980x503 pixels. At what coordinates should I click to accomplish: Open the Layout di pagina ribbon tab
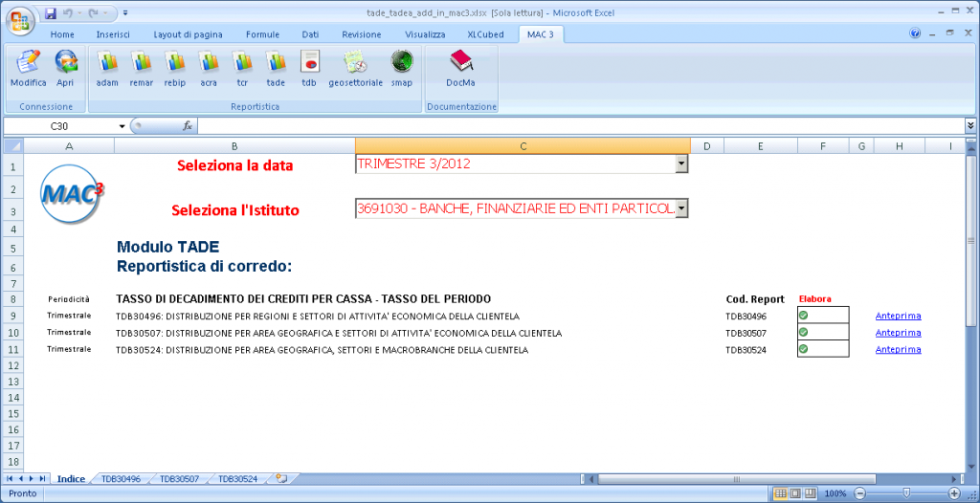point(189,34)
